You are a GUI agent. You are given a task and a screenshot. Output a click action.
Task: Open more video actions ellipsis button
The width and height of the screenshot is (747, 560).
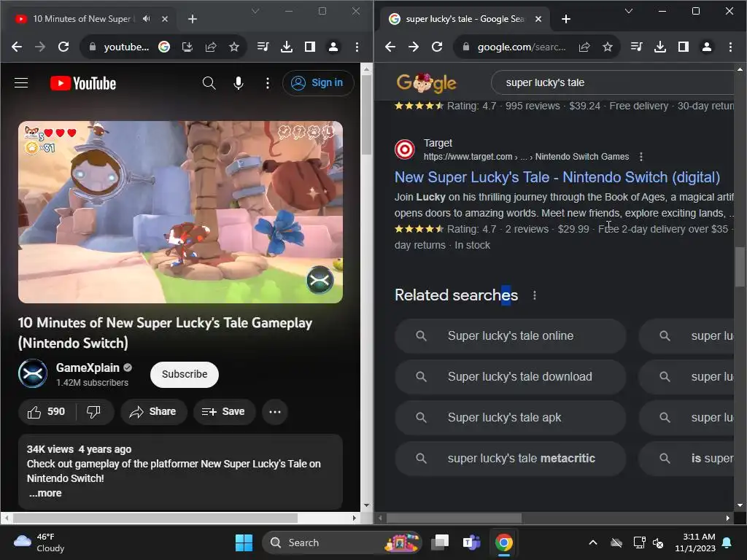[x=275, y=411]
